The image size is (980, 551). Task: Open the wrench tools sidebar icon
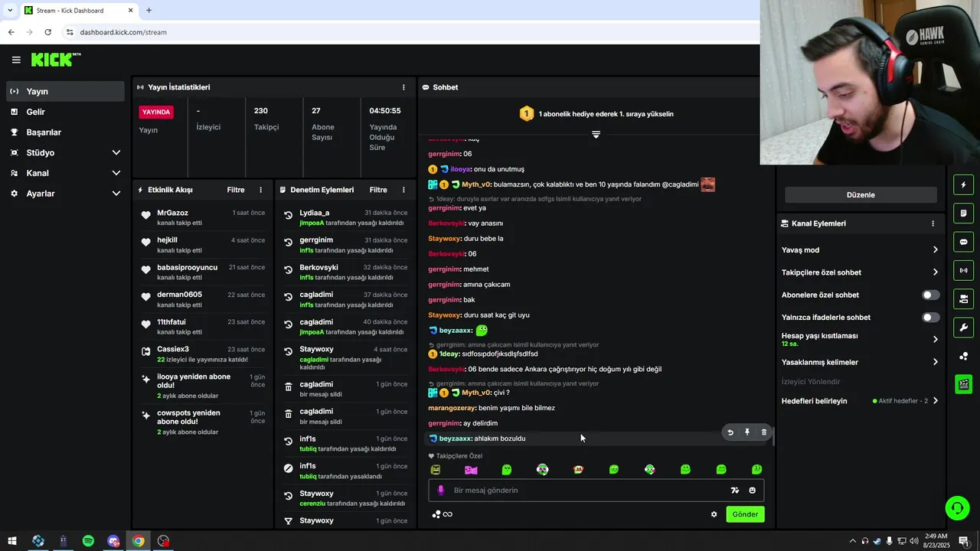pos(963,328)
